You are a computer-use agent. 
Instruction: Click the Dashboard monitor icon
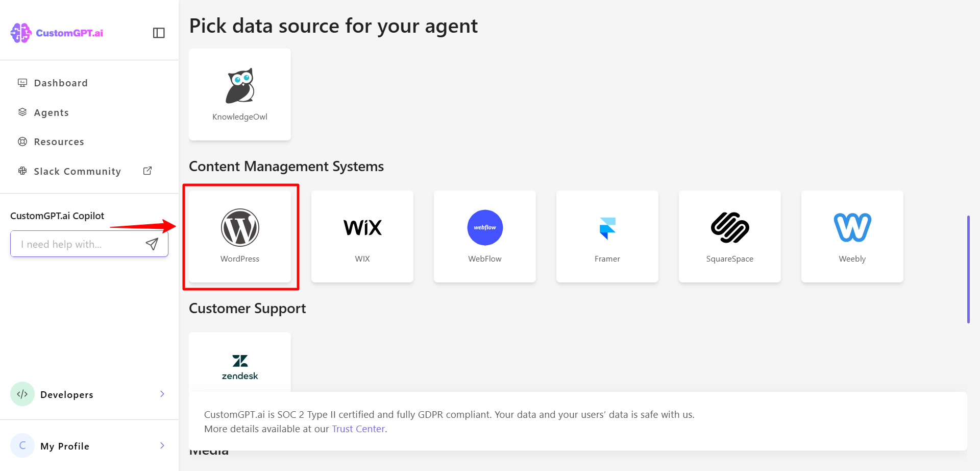coord(22,83)
